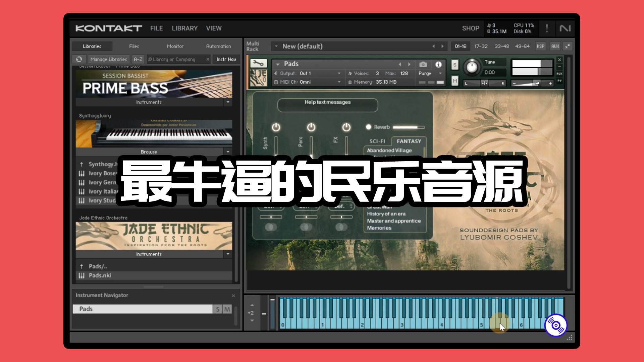Select Pads.nki in Jade Ethnic list

(x=154, y=276)
